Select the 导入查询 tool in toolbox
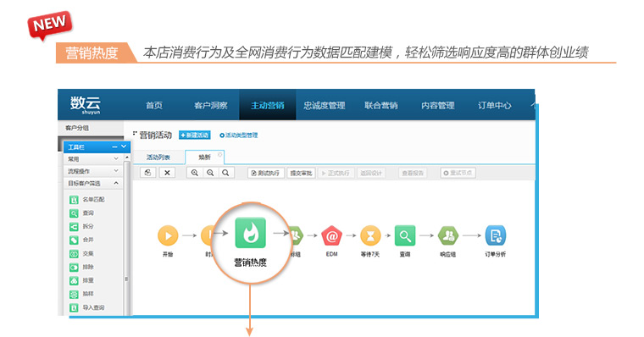The image size is (644, 337). point(87,307)
